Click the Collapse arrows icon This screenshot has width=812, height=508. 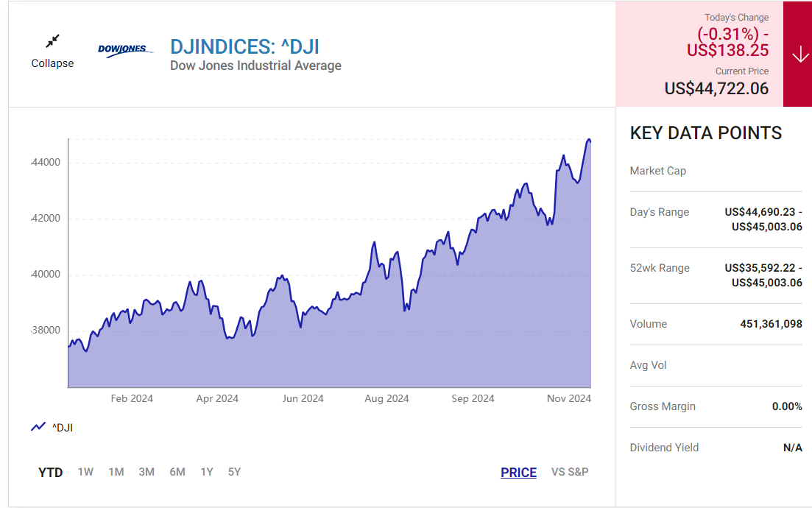click(52, 41)
